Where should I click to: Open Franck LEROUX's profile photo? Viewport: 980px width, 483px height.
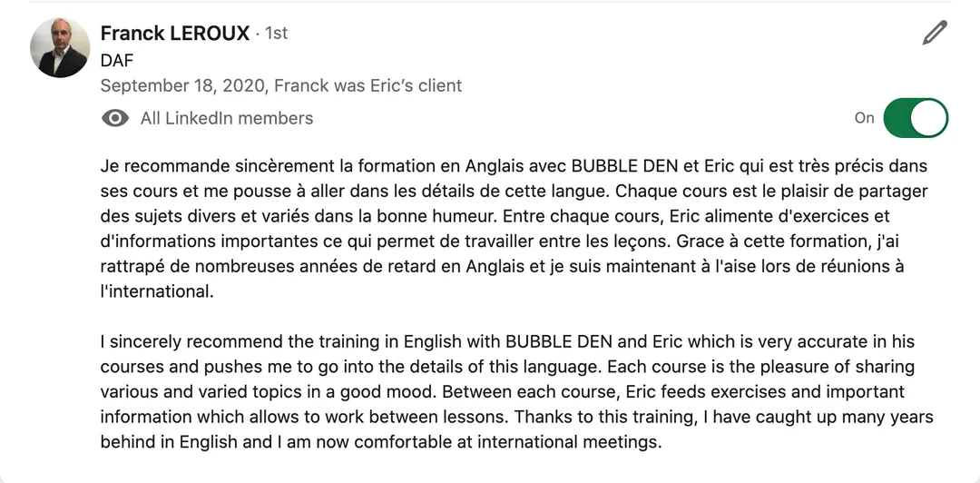pyautogui.click(x=60, y=48)
